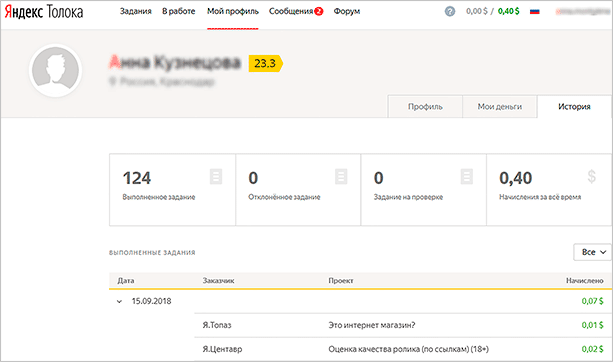Click project Это интернет магазин?
Viewport: 613px width, 362px height.
pyautogui.click(x=372, y=325)
